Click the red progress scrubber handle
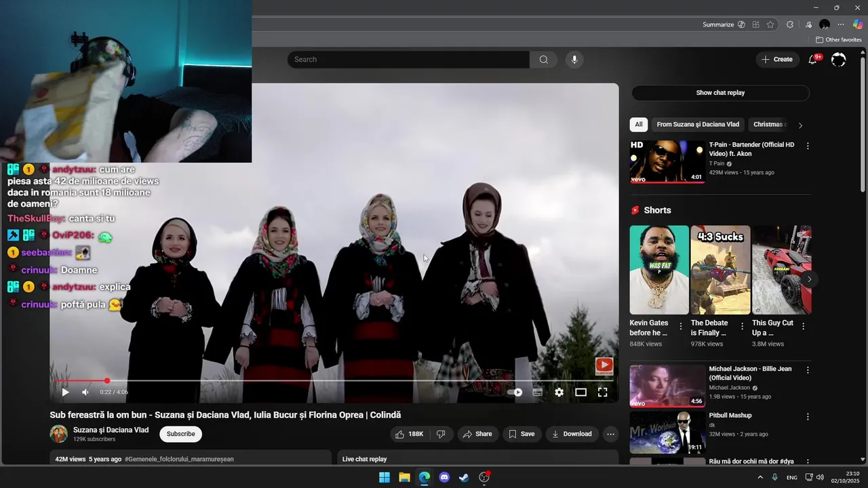 [x=106, y=381]
